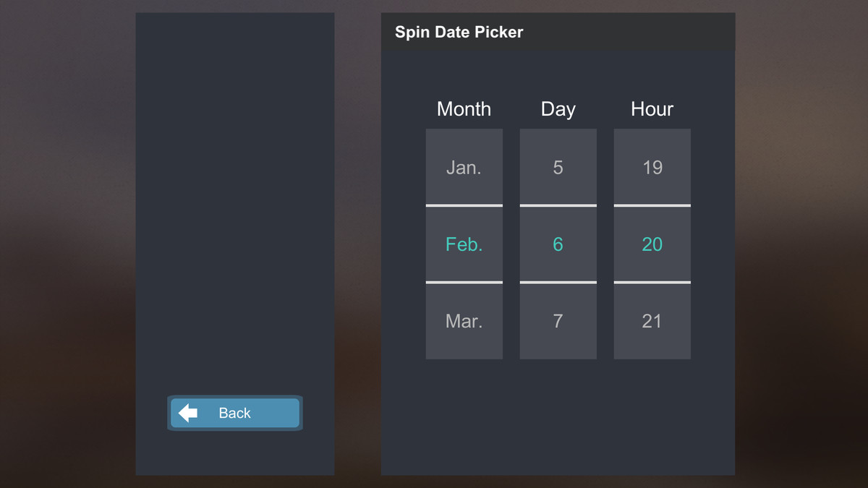This screenshot has height=488, width=868.
Task: Select hour 21 in the Hour spinner
Action: click(652, 321)
